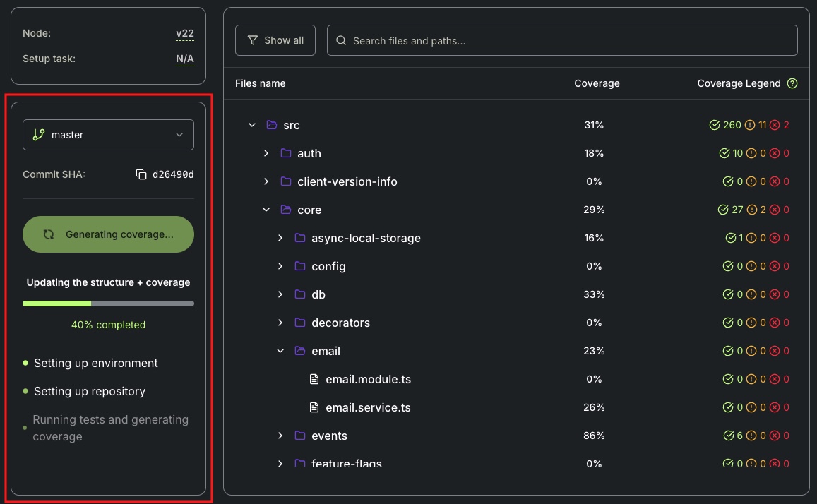Viewport: 817px width, 504px height.
Task: Click the core open-folder icon
Action: (x=285, y=210)
